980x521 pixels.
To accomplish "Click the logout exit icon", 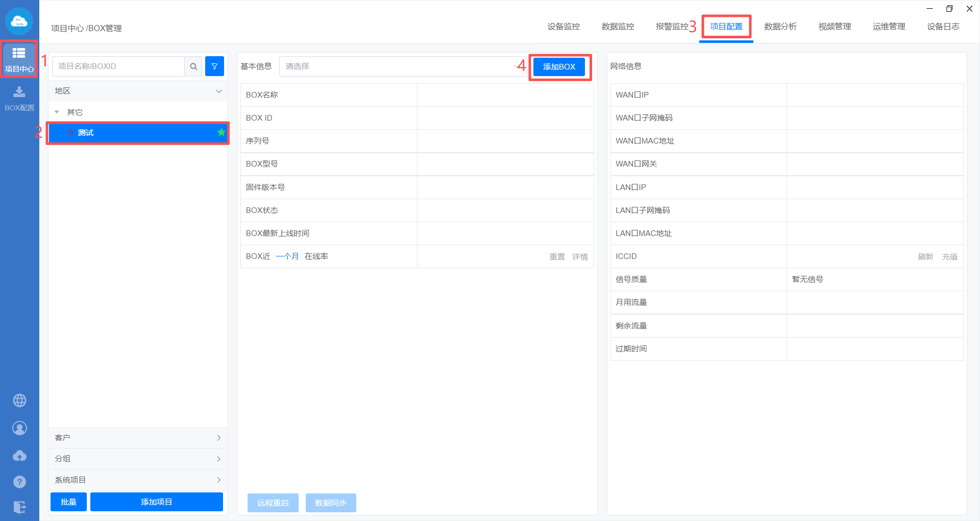I will (19, 507).
